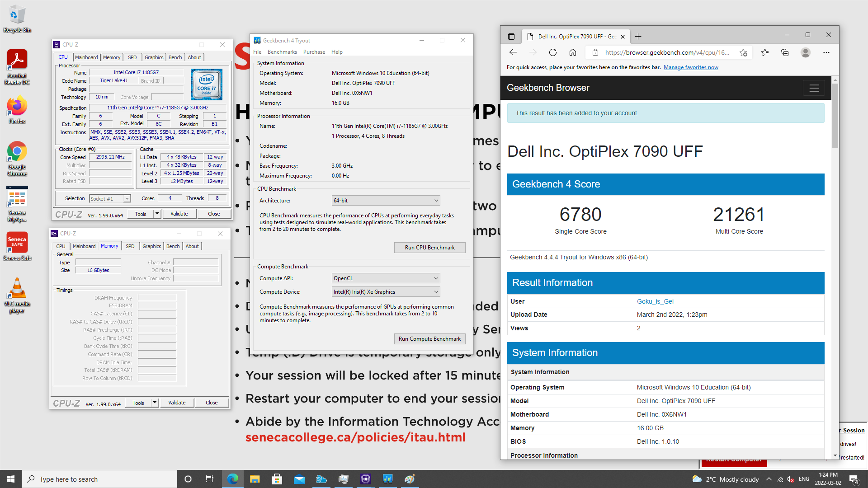
Task: Show hidden system tray icons
Action: click(x=769, y=479)
